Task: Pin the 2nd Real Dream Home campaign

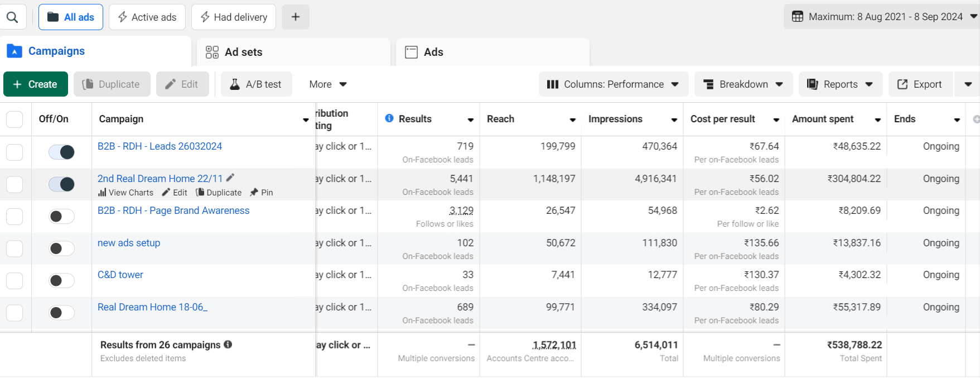Action: point(262,193)
